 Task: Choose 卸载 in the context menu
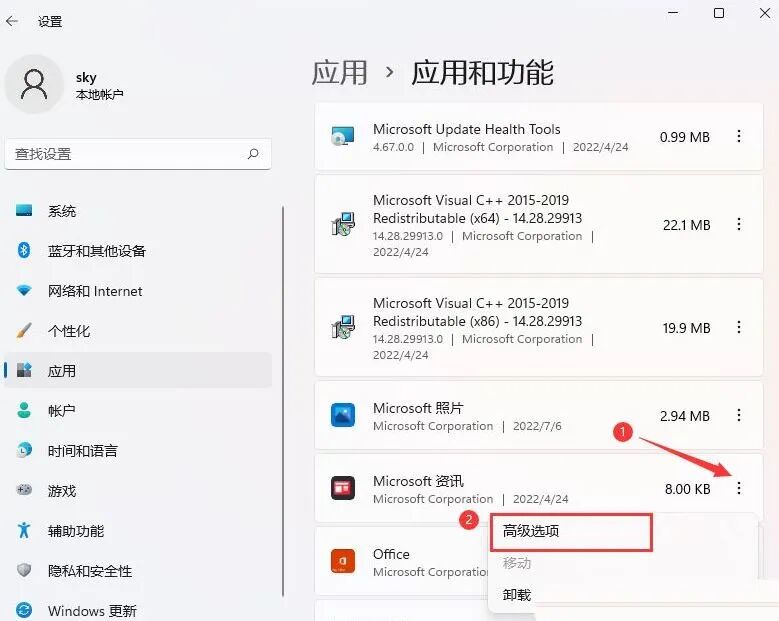click(x=517, y=595)
